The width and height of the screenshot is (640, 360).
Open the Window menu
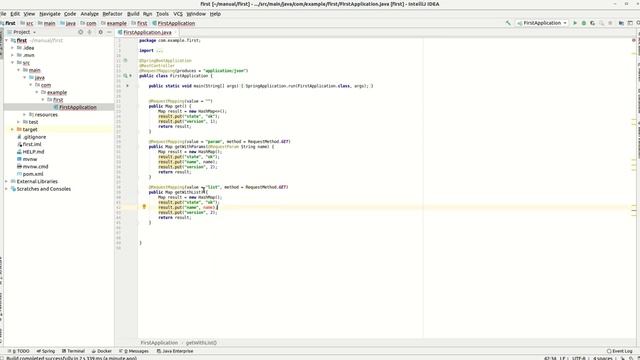[196, 14]
